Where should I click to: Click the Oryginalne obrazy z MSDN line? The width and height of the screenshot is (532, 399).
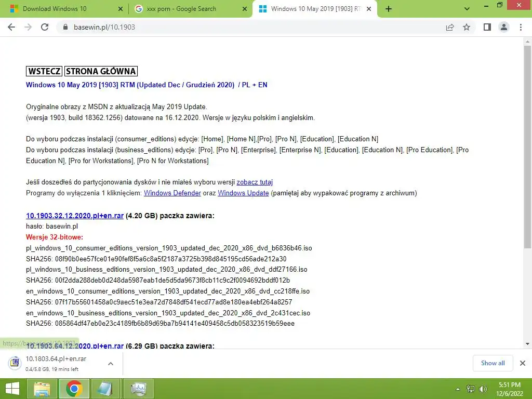click(x=116, y=107)
